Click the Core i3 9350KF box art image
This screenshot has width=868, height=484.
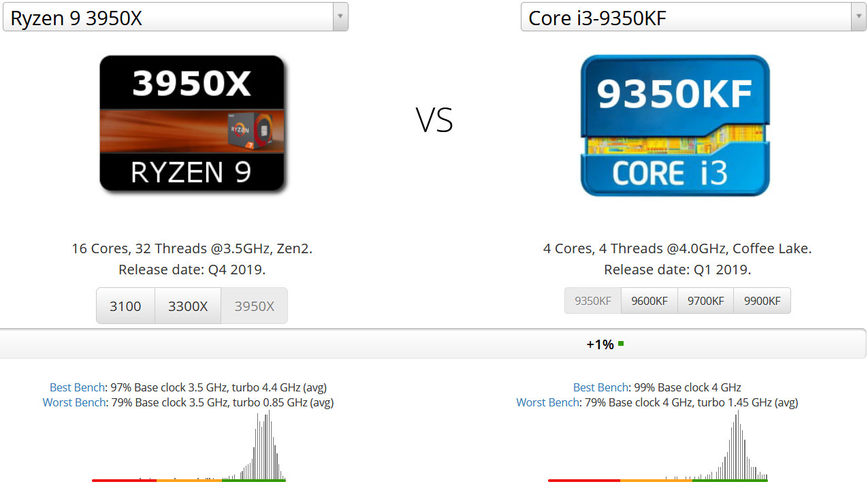(675, 125)
